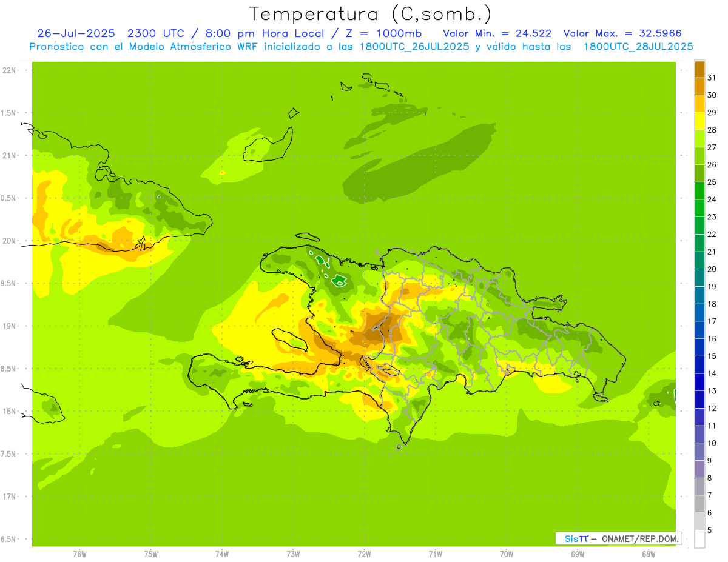The height and width of the screenshot is (562, 728).
Task: Select the gray legend swatch between 6 and 7
Action: 699,504
